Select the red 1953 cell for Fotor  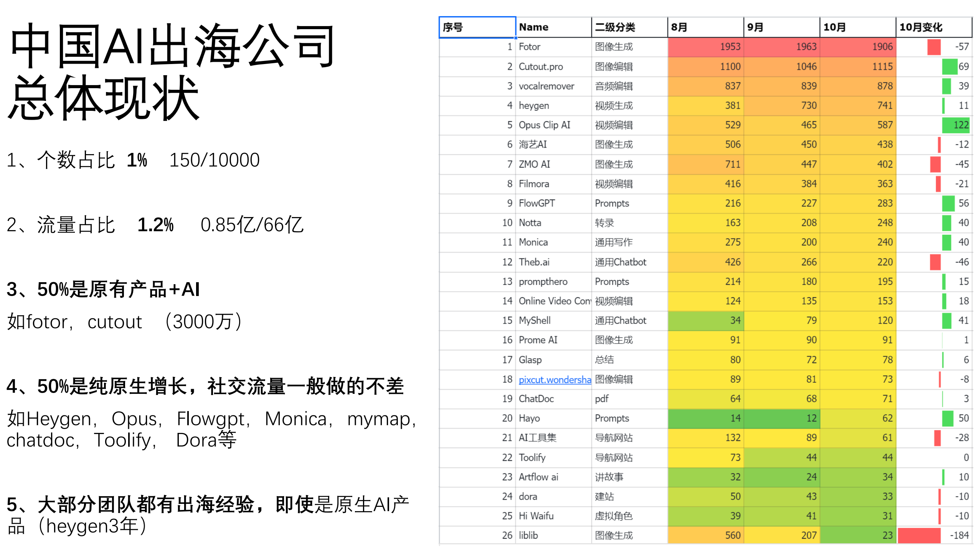click(706, 47)
